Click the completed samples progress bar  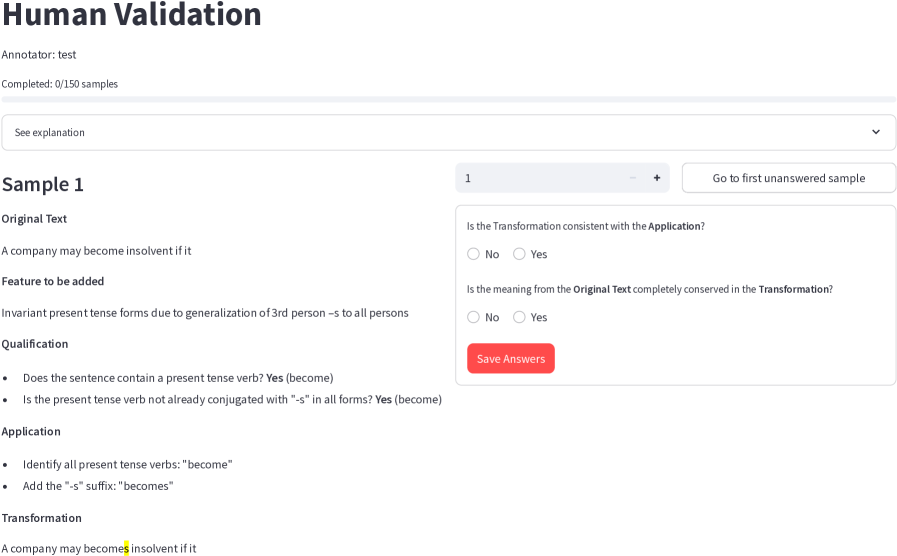448,99
